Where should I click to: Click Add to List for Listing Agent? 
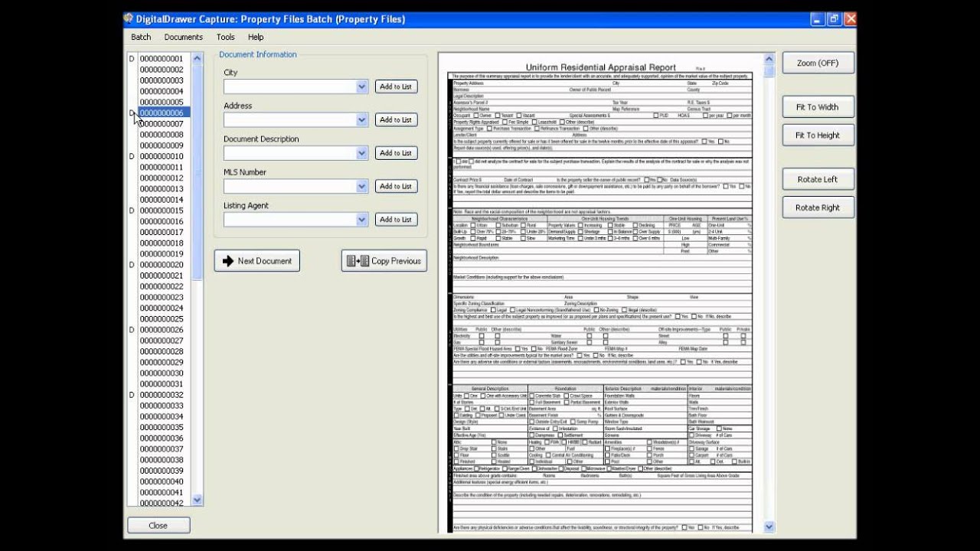point(396,220)
